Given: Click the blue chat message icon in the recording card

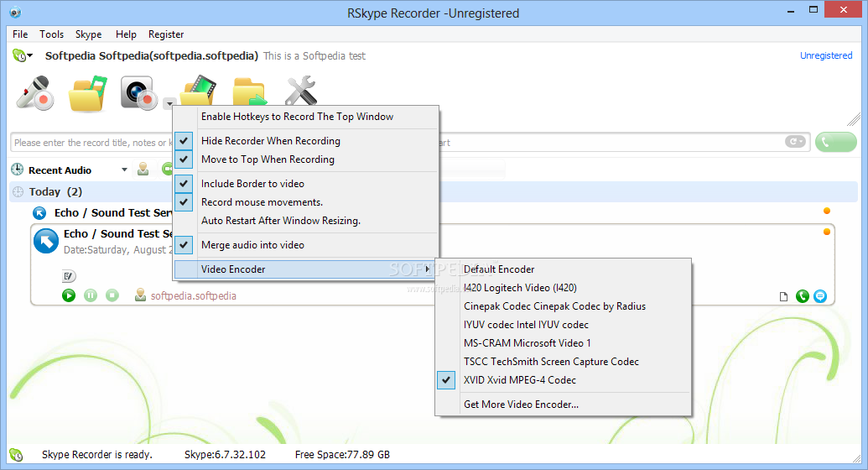Looking at the screenshot, I should click(820, 296).
